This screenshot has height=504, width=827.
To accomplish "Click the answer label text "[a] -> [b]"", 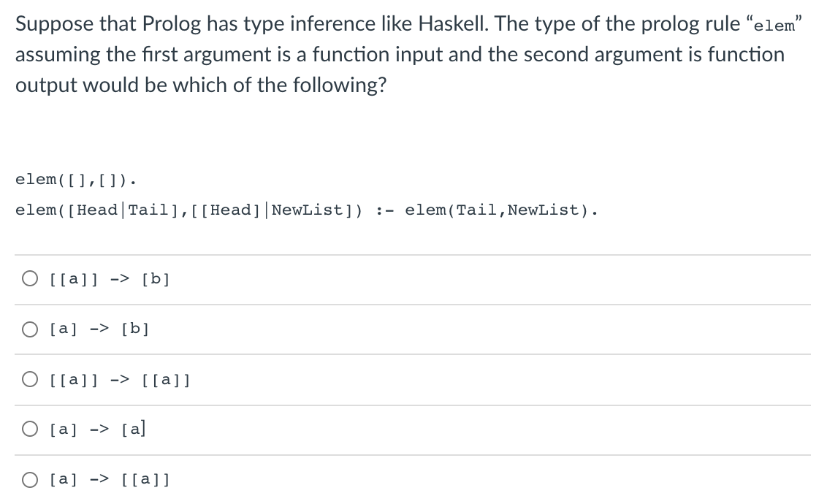I will coord(99,329).
